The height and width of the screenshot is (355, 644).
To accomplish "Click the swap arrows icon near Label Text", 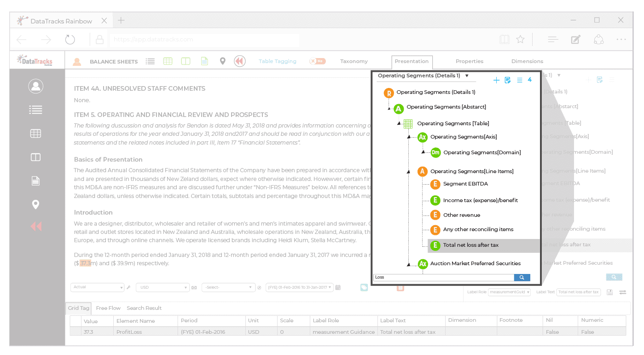I will click(x=623, y=292).
